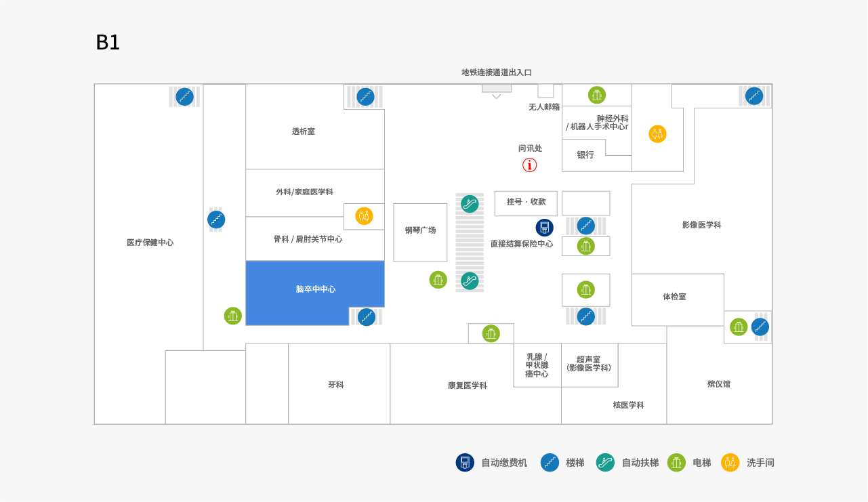Click the lower escalator icon near the elevator
Screen dimensions: 868x502
coord(470,280)
